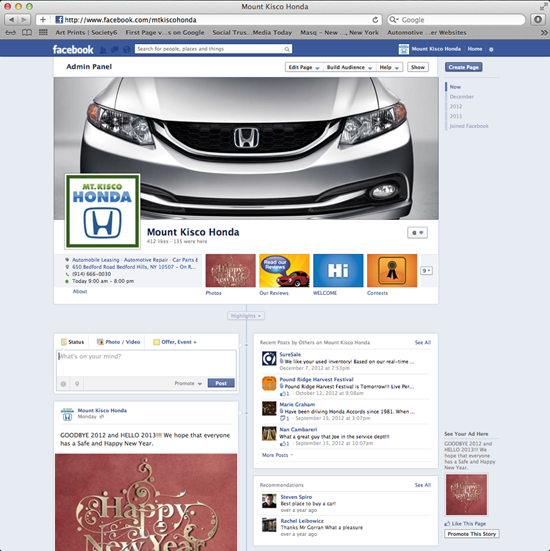Open Google search engine dropdown

click(394, 20)
